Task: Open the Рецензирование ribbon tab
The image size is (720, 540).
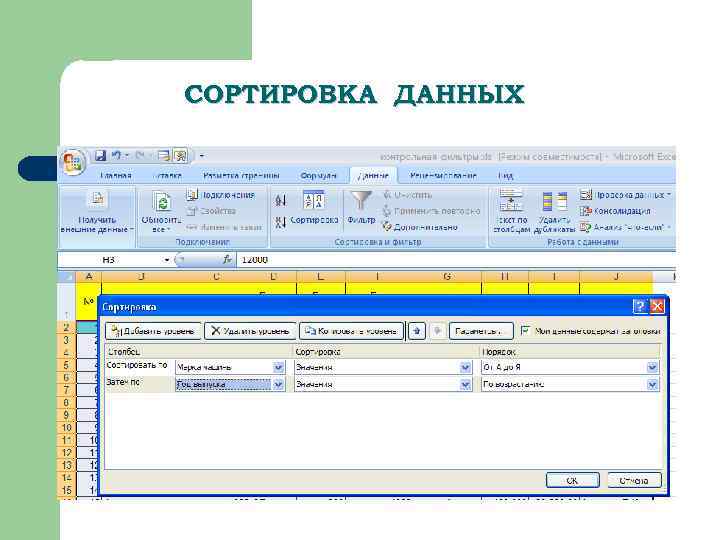Action: coord(443,175)
